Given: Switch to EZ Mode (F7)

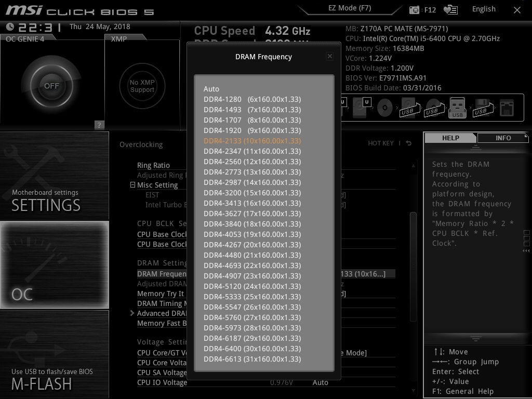Looking at the screenshot, I should tap(350, 8).
